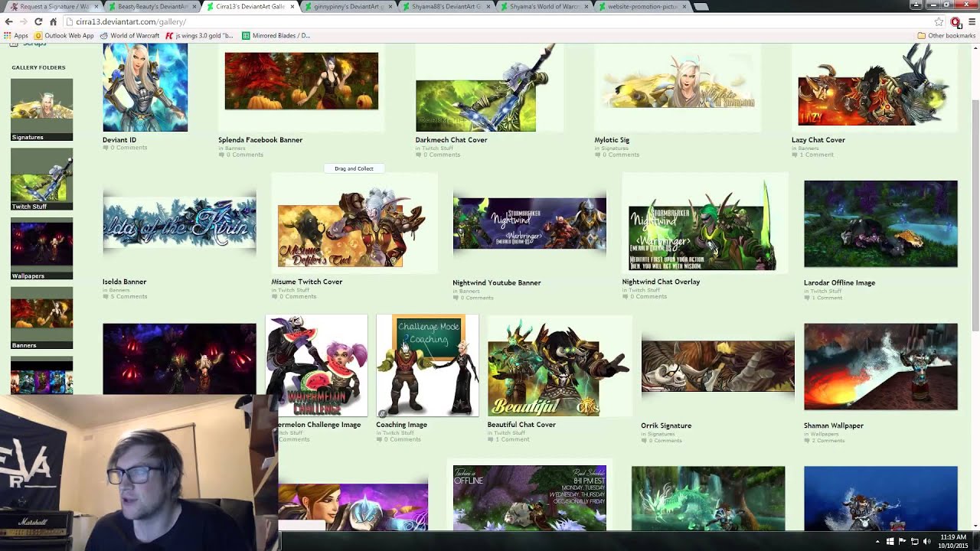Click the Home icon in the browser toolbar
Screen dimensions: 980x551
click(x=53, y=21)
